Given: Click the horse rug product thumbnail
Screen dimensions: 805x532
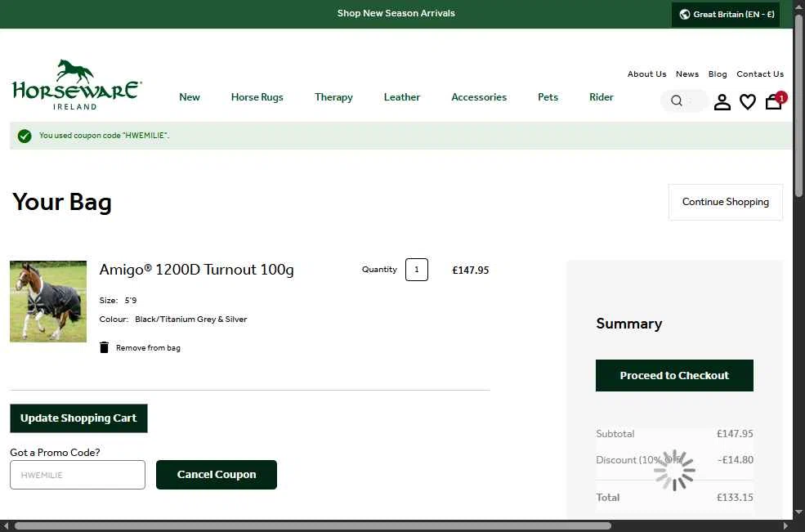Looking at the screenshot, I should (x=48, y=302).
